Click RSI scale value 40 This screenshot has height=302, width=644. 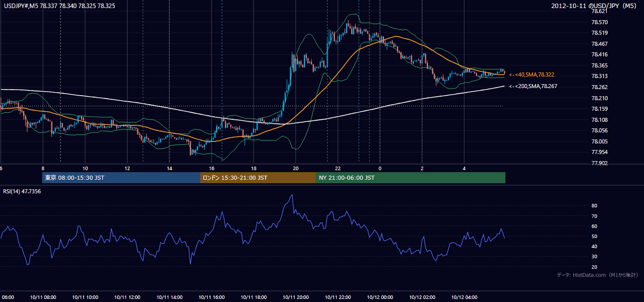[595, 247]
